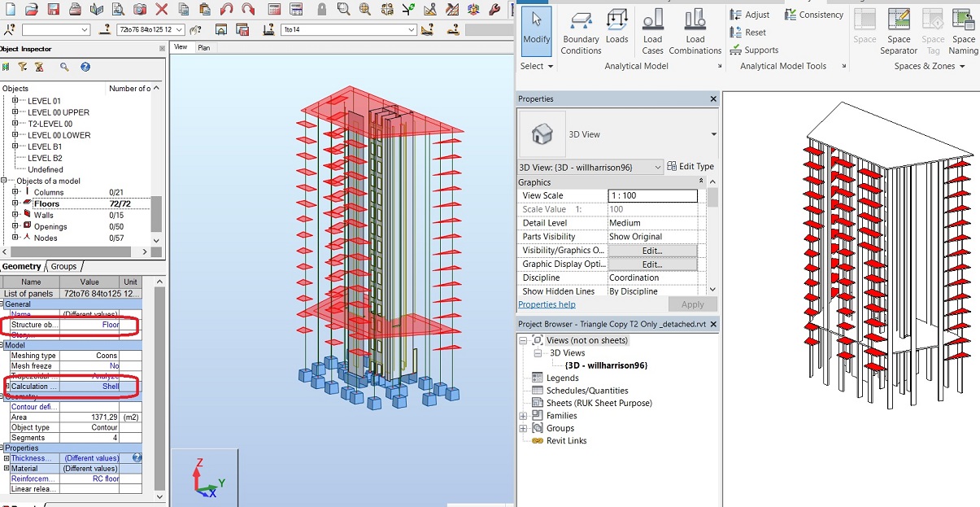This screenshot has height=507, width=980.
Task: Click Edit button for Visibility/Graphics Overrides
Action: point(652,251)
